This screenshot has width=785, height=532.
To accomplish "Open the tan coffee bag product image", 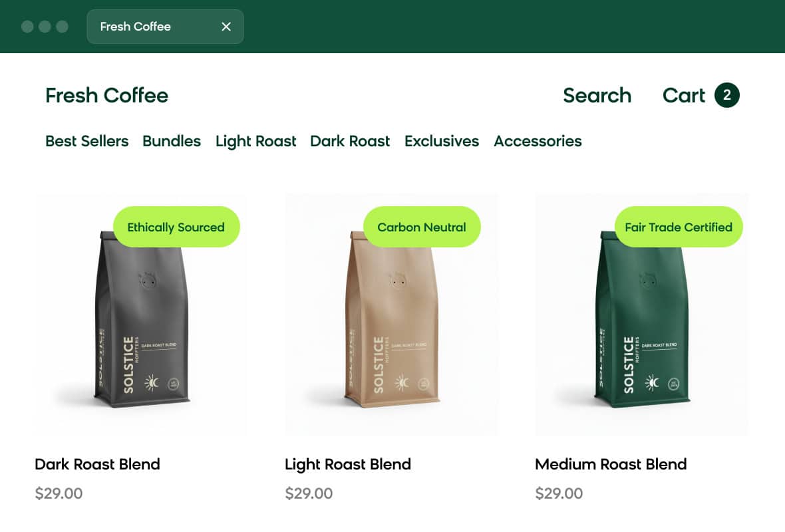I will click(x=391, y=315).
